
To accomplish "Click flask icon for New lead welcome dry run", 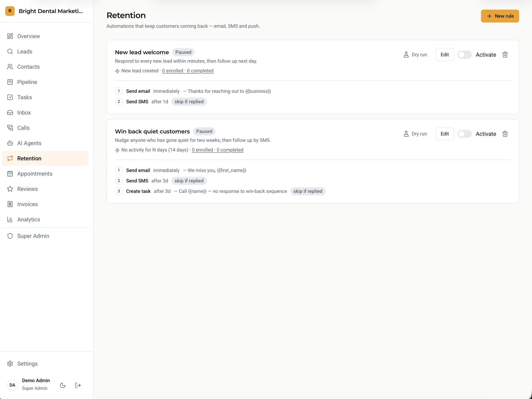I will [x=406, y=55].
